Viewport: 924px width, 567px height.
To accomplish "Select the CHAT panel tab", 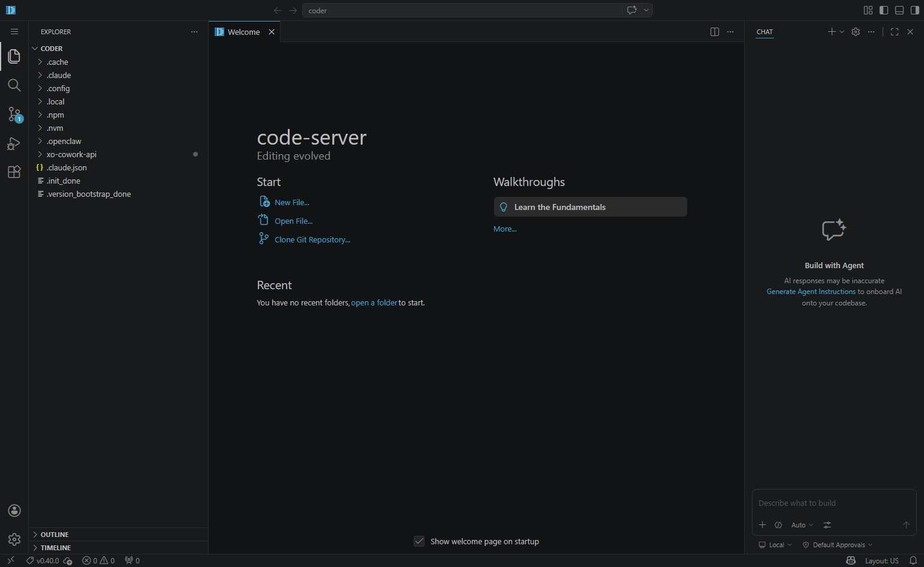I will [765, 32].
